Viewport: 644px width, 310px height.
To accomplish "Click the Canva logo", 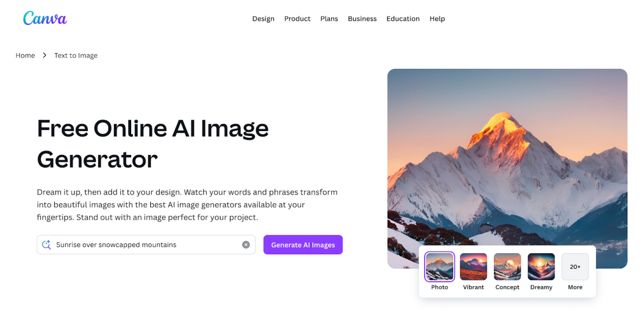I will click(45, 18).
